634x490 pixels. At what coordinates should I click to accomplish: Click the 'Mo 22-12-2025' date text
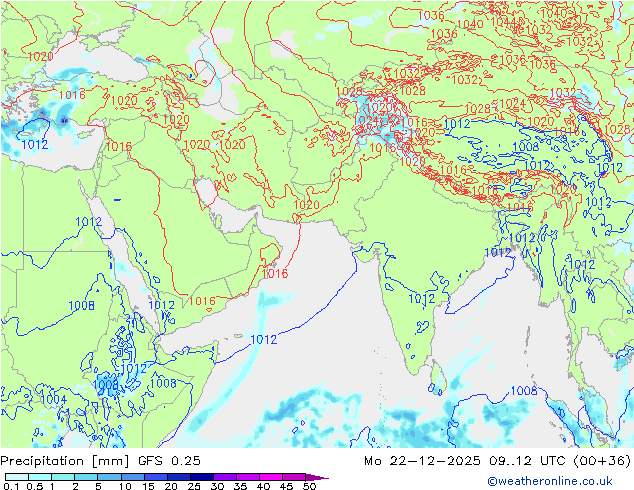point(422,461)
